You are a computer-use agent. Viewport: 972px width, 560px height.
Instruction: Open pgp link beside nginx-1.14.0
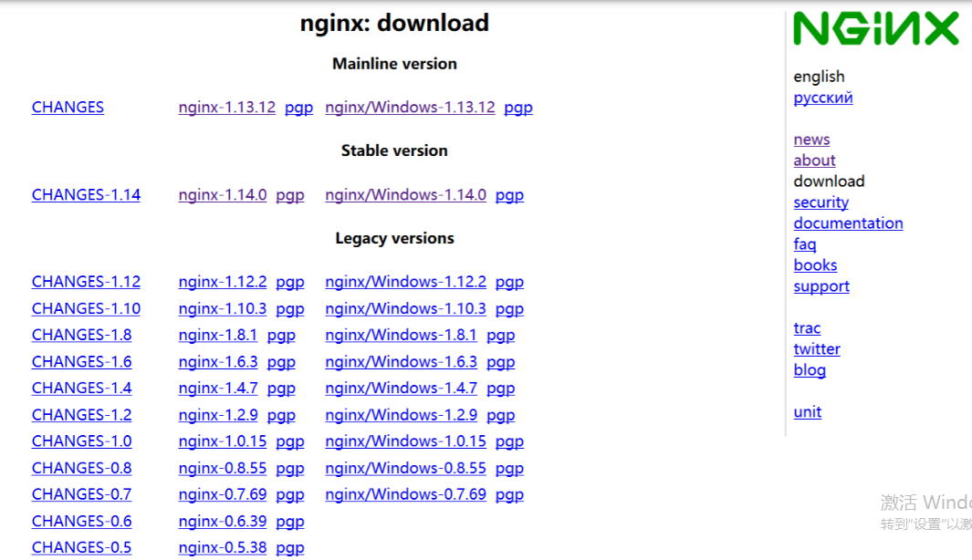pyautogui.click(x=290, y=194)
